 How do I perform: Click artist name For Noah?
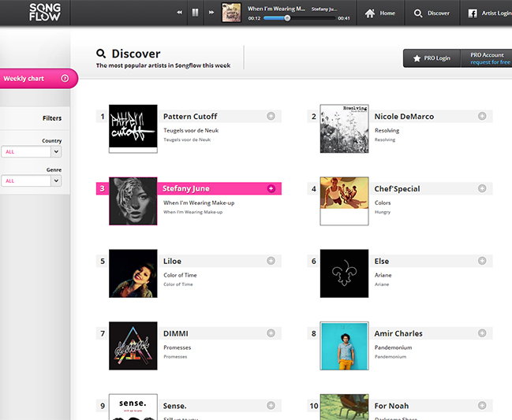click(x=391, y=406)
